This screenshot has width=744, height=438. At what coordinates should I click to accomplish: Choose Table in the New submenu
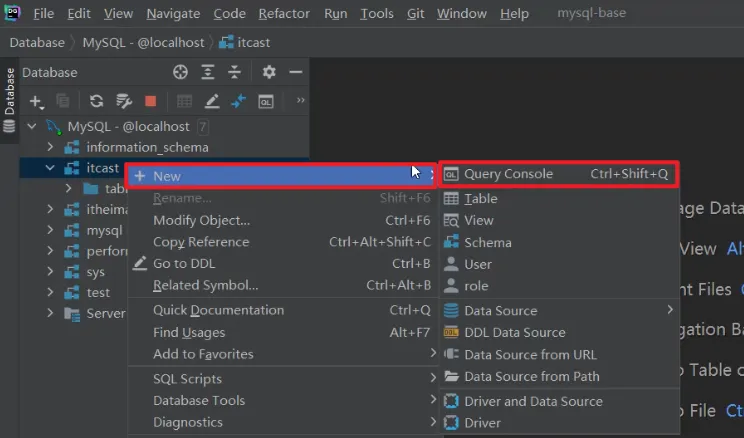tap(480, 198)
